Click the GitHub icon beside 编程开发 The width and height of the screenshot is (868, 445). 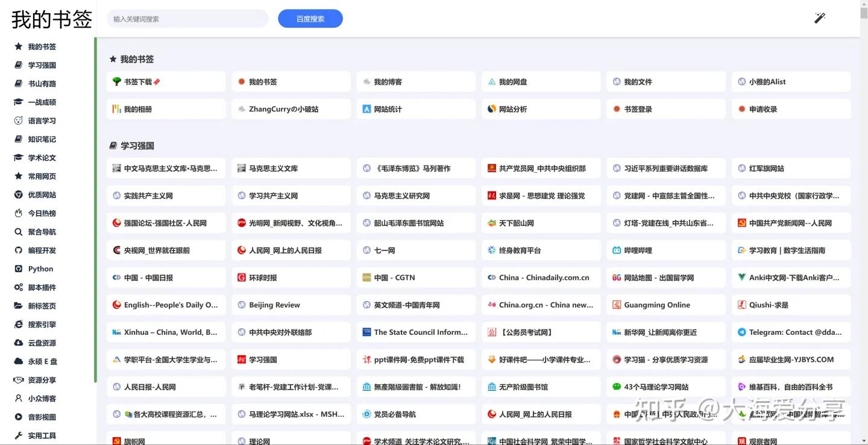(18, 251)
